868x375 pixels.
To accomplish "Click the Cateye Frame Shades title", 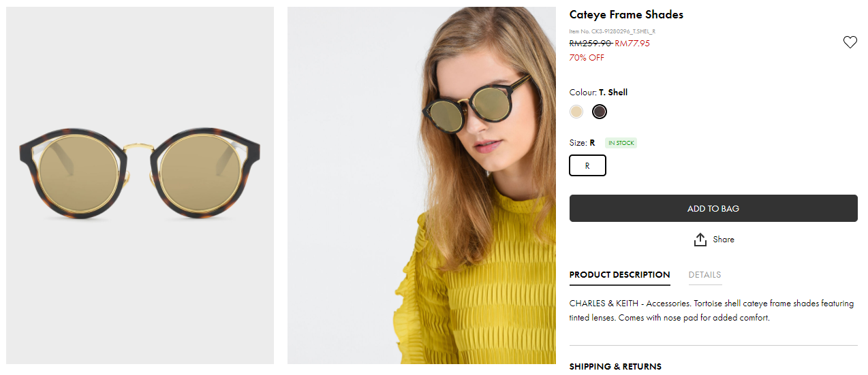I will pos(626,15).
